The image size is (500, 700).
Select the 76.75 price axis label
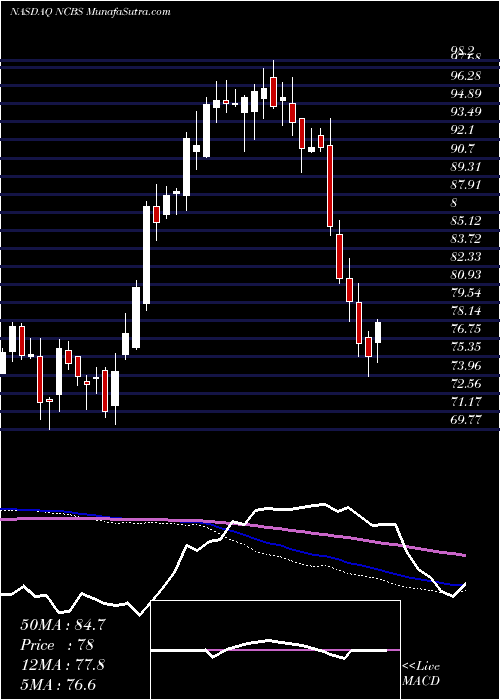click(466, 329)
